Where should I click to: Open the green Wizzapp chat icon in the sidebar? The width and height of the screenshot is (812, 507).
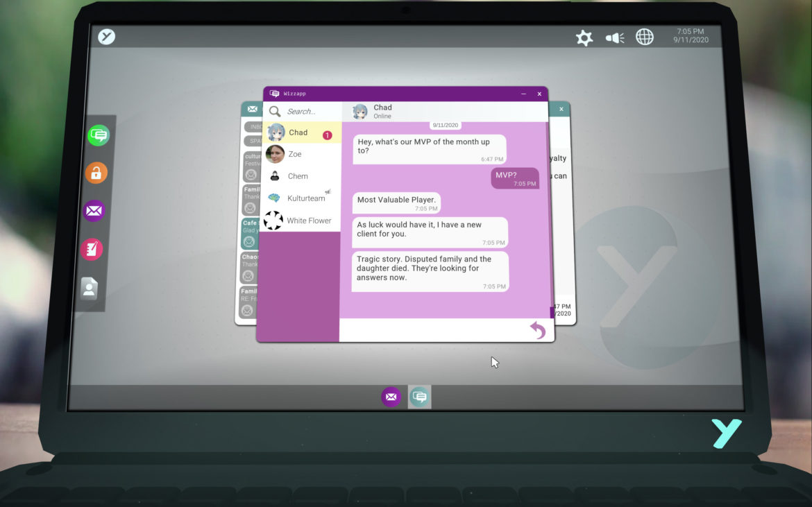[99, 135]
